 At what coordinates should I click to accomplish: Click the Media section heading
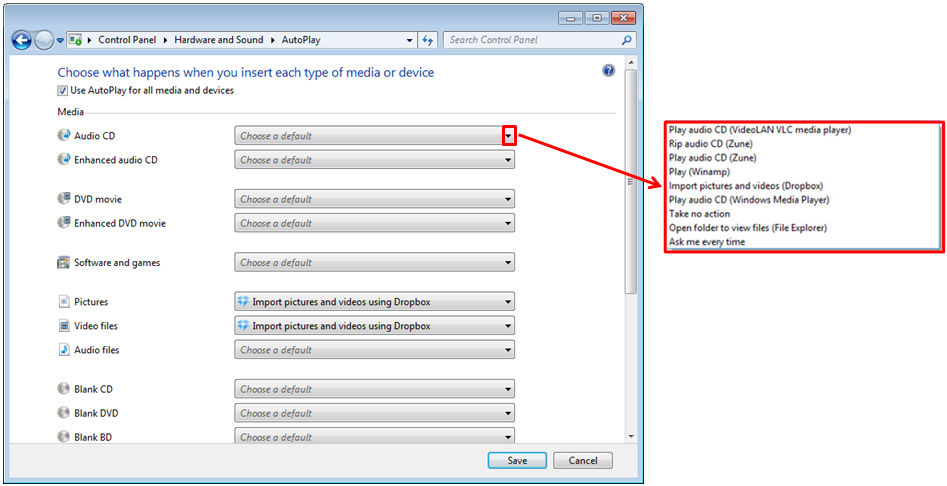(x=70, y=112)
